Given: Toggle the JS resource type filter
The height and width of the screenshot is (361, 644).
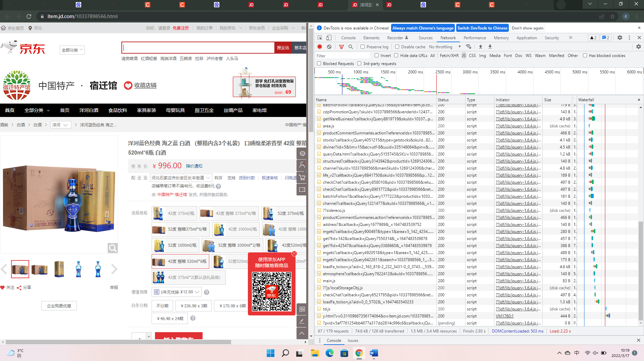Looking at the screenshot, I should coord(464,56).
